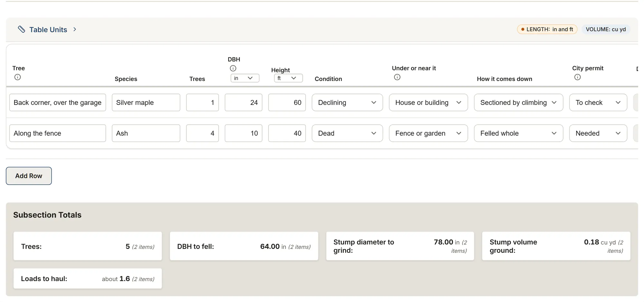Show info tooltip for Tree column
This screenshot has width=644, height=302.
[18, 77]
